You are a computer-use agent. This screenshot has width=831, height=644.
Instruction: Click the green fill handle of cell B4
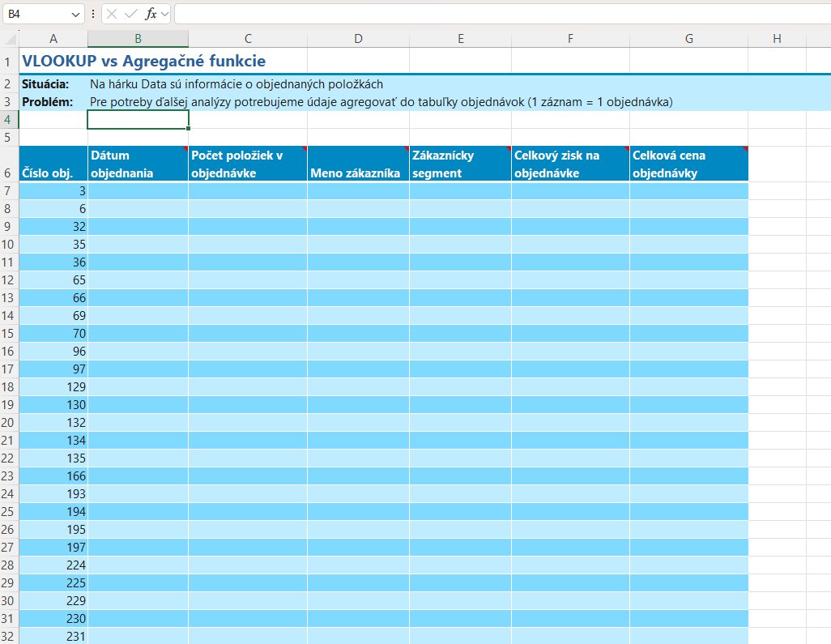(x=189, y=128)
